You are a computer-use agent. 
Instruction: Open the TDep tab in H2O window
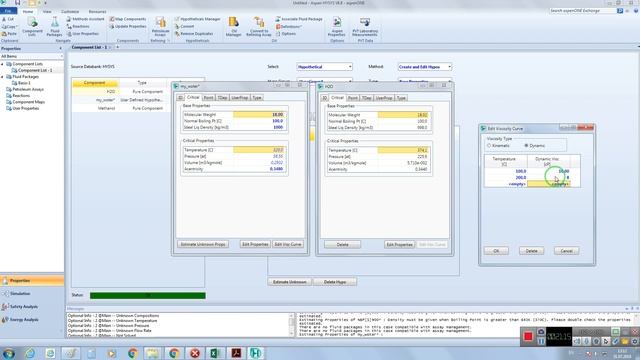click(367, 98)
